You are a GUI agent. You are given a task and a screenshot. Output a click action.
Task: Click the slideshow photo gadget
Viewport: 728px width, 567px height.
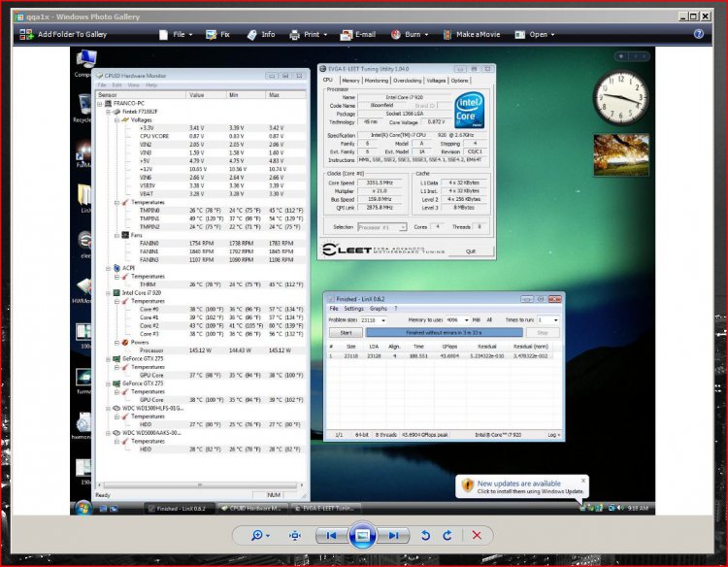pos(621,154)
